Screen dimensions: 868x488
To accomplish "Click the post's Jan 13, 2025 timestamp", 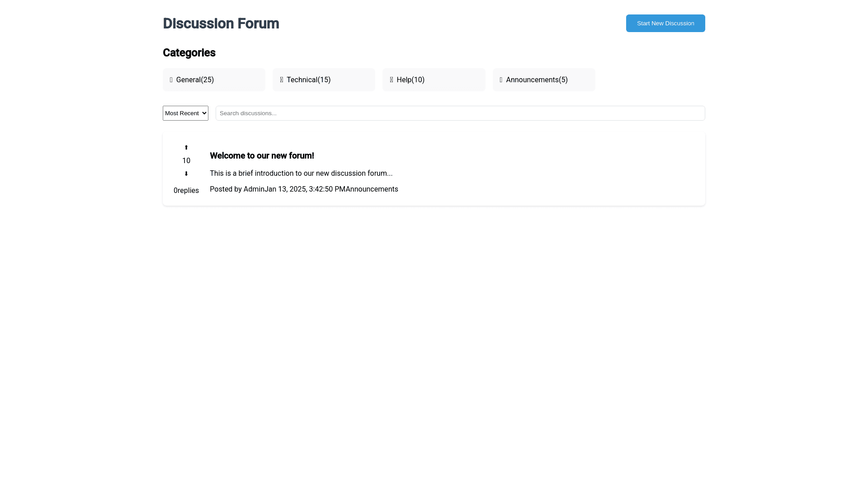I will point(305,189).
